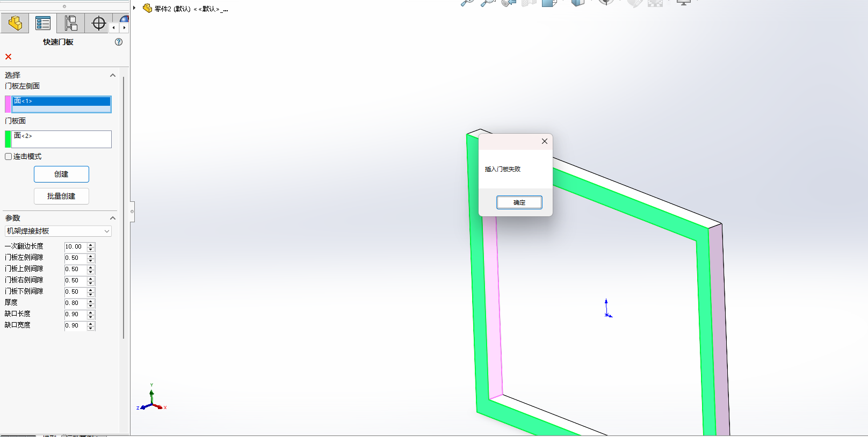The height and width of the screenshot is (437, 868).
Task: Click the Zoom to Area magnifier icon
Action: (487, 2)
